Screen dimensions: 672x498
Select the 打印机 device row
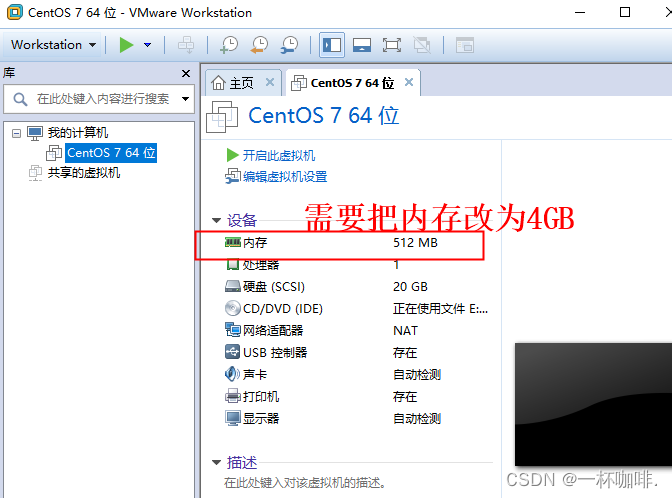pyautogui.click(x=356, y=396)
